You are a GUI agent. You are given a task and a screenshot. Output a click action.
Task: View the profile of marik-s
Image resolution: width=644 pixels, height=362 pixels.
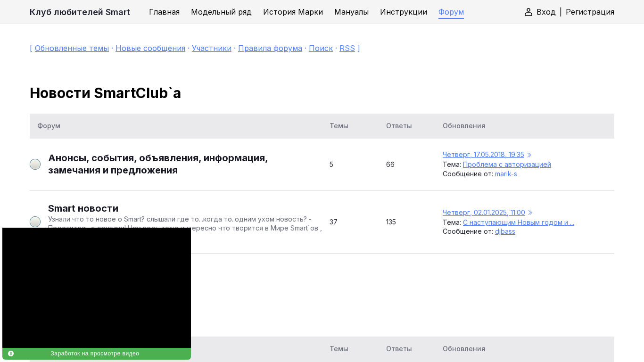506,174
